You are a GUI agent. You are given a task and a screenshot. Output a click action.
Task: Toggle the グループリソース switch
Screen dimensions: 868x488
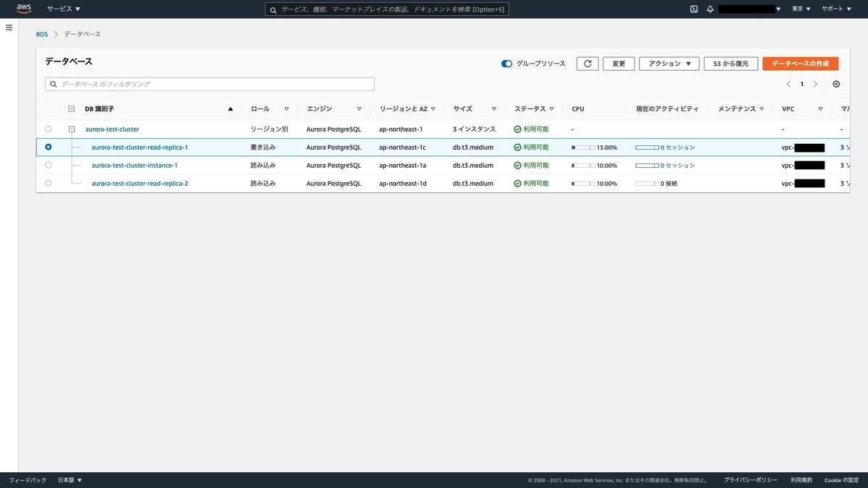tap(506, 64)
